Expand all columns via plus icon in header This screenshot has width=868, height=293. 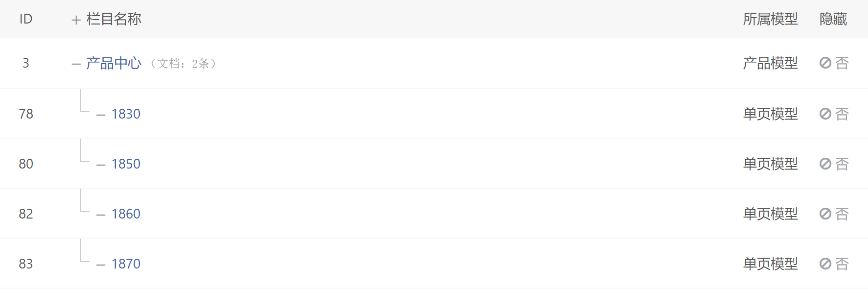click(76, 20)
